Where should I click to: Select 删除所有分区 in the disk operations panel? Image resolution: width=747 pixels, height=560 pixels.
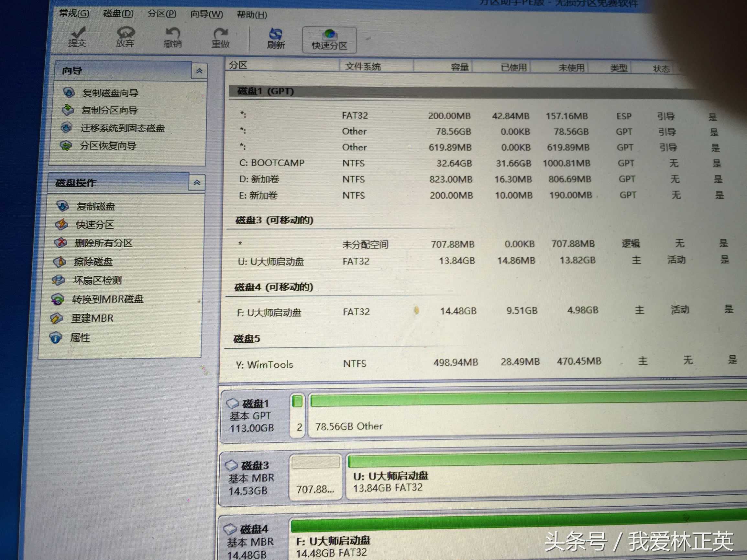103,243
